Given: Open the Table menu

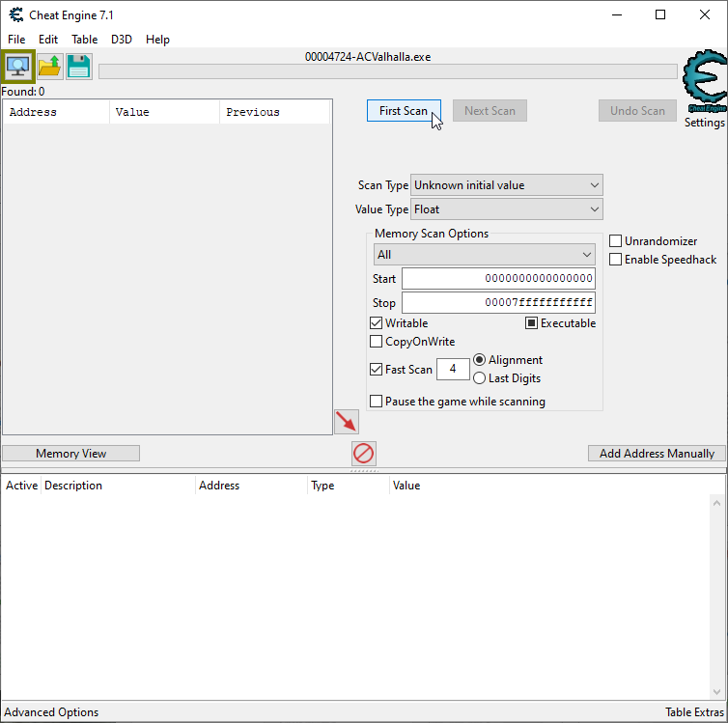Looking at the screenshot, I should 84,40.
